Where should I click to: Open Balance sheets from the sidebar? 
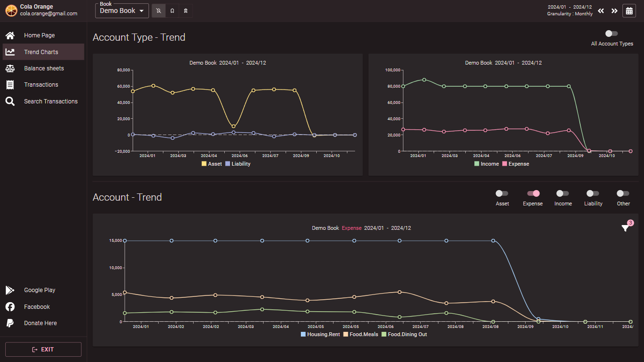pyautogui.click(x=44, y=68)
